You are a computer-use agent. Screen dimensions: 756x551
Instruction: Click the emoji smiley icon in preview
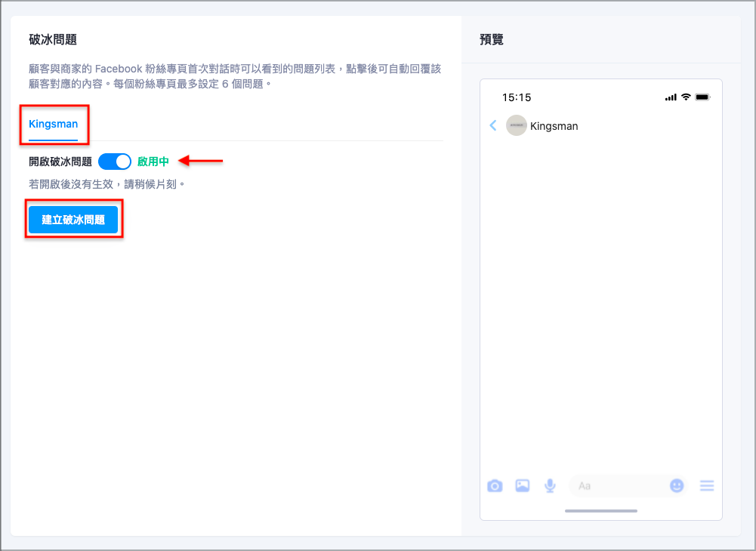click(677, 485)
